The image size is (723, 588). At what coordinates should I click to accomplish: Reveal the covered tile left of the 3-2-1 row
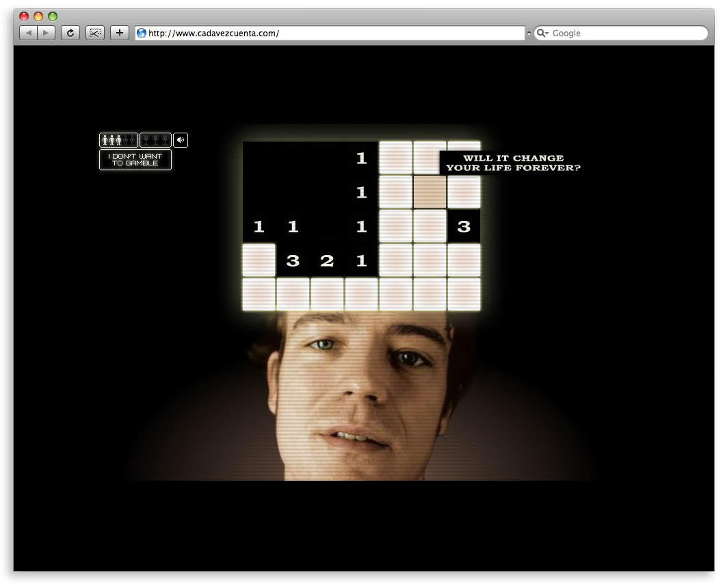click(x=259, y=260)
